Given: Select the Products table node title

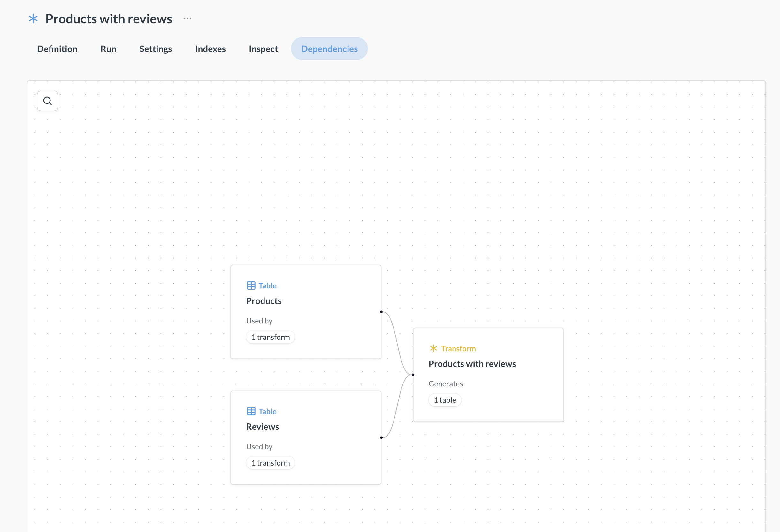Looking at the screenshot, I should pyautogui.click(x=264, y=301).
